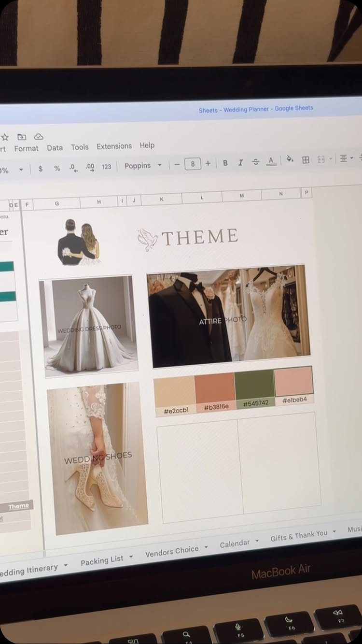The image size is (362, 644).
Task: Open Packing List tab dropdown arrow
Action: pos(131,557)
